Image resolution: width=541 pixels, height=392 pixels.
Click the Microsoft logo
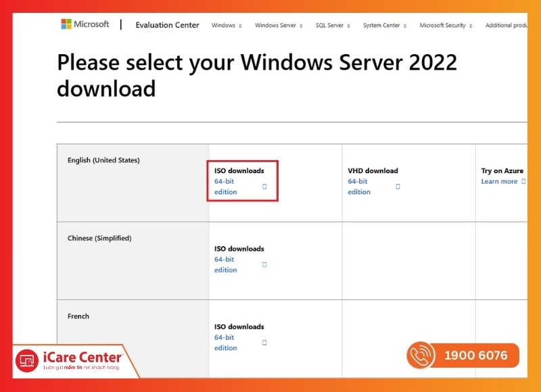click(85, 24)
